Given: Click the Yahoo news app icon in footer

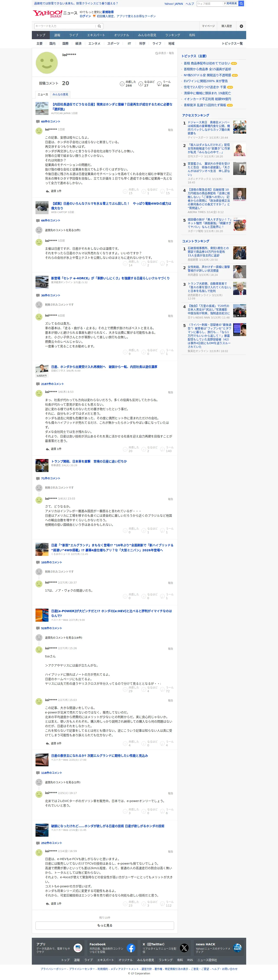Looking at the screenshot, I should click(x=78, y=948).
